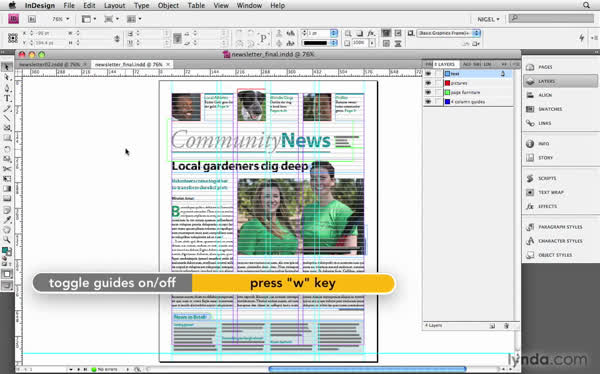Image resolution: width=600 pixels, height=374 pixels.
Task: Hide the 4 column guides layer
Action: [x=428, y=102]
